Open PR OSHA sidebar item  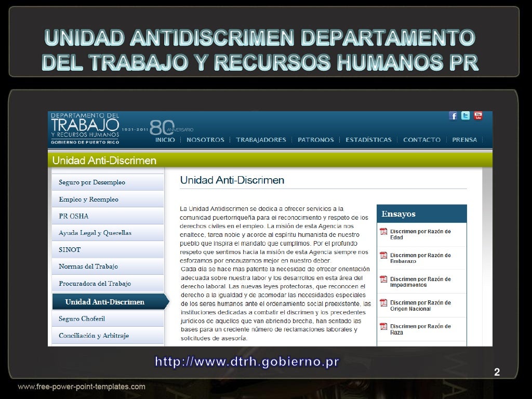(108, 216)
